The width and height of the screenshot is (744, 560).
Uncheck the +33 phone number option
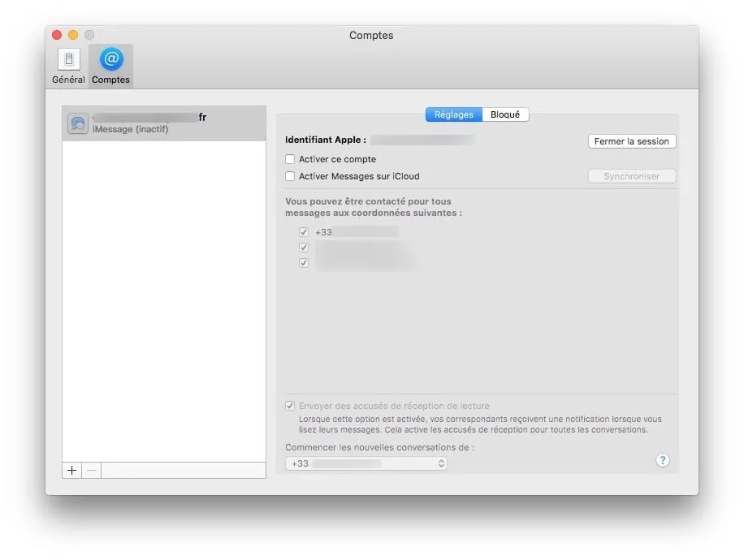click(x=304, y=231)
